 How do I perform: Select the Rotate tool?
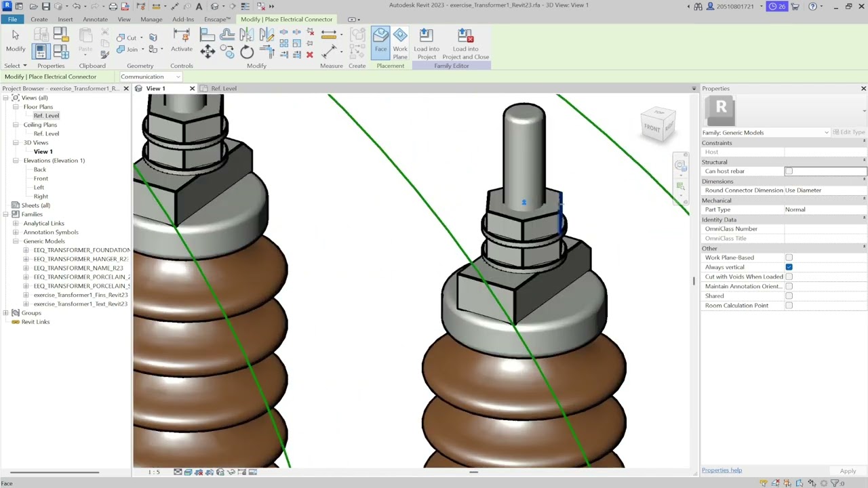247,52
